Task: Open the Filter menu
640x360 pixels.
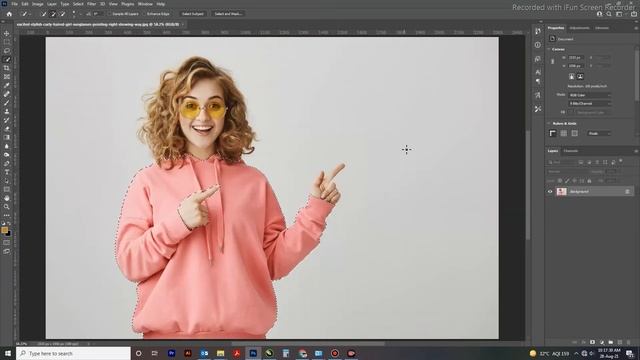Action: point(91,4)
